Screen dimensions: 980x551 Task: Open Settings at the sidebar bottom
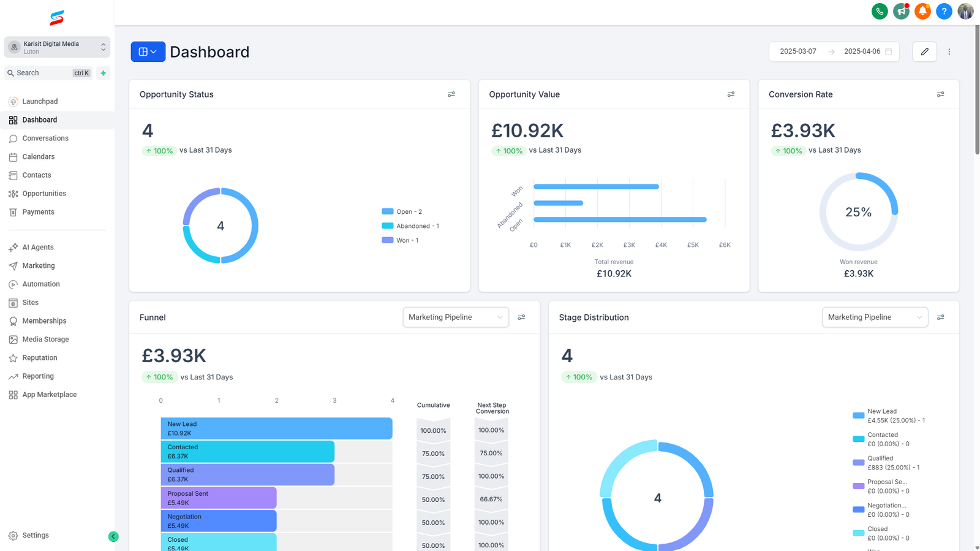pos(36,536)
